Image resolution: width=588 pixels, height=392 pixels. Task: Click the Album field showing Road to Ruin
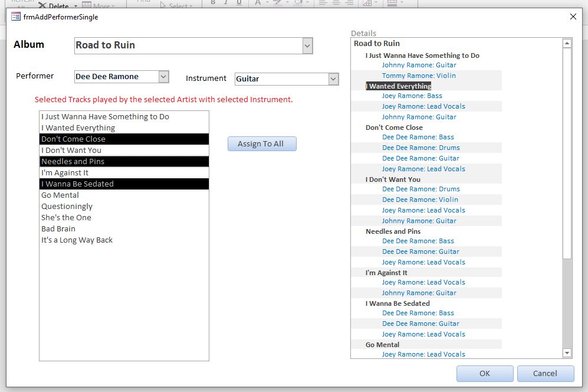click(x=189, y=46)
